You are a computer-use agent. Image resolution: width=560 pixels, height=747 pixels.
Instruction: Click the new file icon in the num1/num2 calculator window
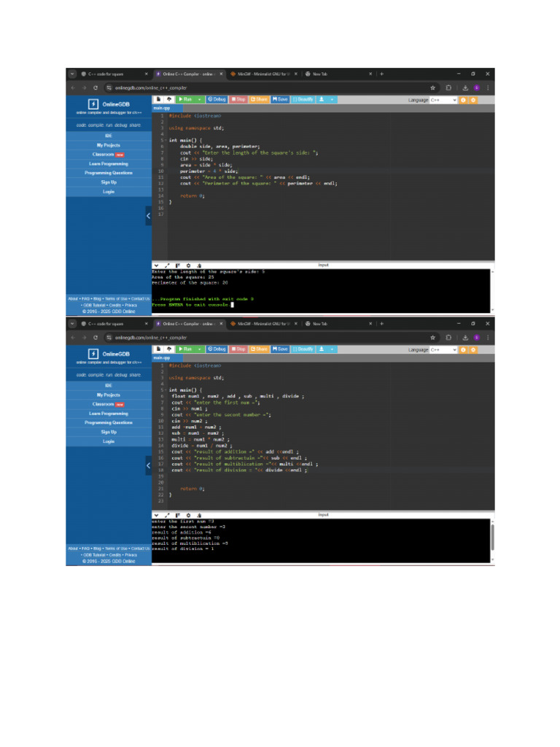158,349
